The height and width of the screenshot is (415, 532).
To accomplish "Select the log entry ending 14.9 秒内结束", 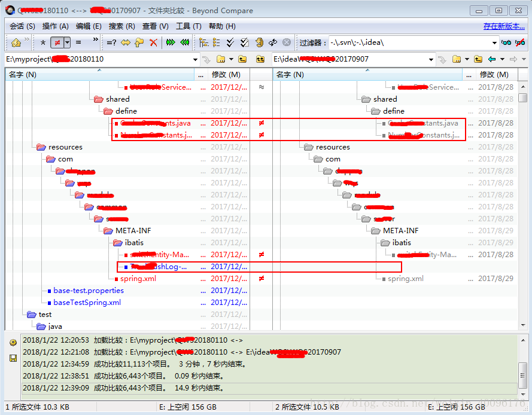I will [x=270, y=388].
